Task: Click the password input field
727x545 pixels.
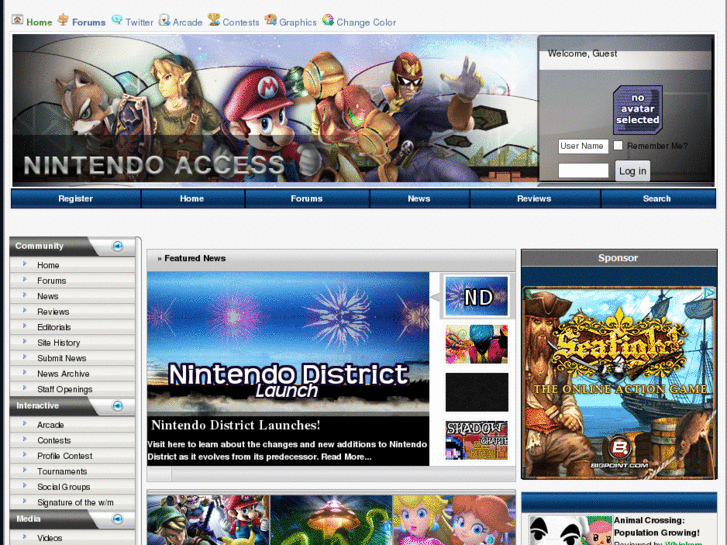Action: point(583,170)
